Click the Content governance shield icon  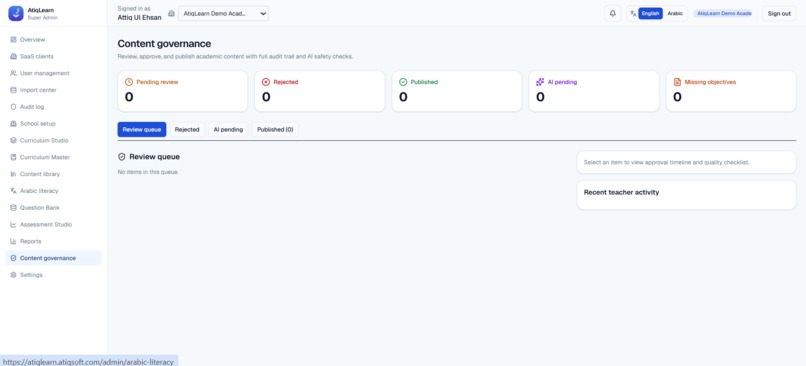pyautogui.click(x=13, y=258)
